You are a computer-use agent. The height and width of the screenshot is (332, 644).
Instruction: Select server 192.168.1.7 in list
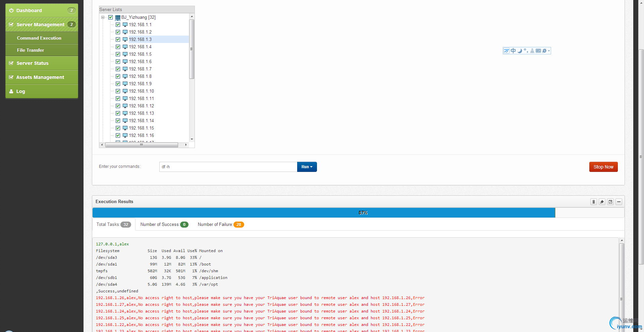(140, 69)
